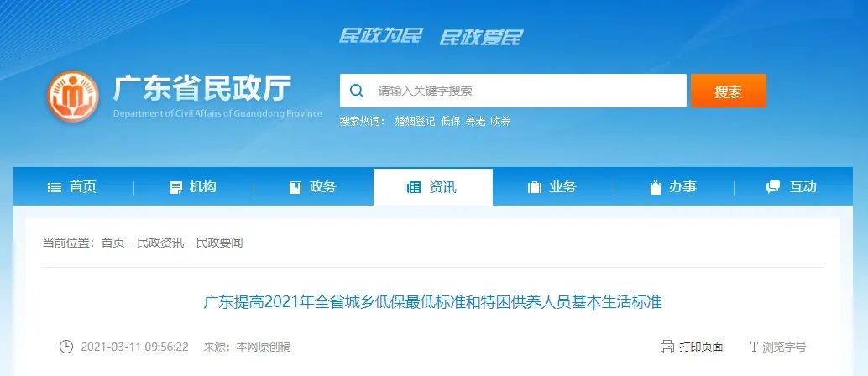Select the hot search term 收养
868x376 pixels.
click(500, 121)
